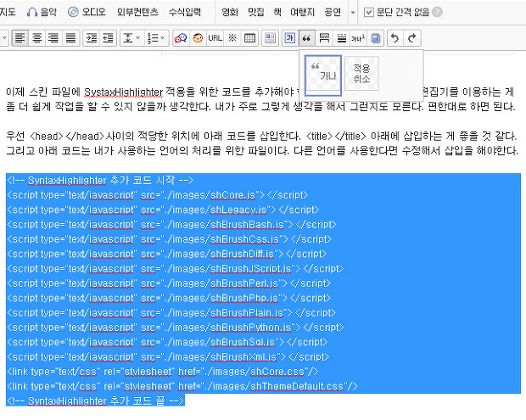Justify text alignment
This screenshot has width=526, height=420.
coord(70,38)
